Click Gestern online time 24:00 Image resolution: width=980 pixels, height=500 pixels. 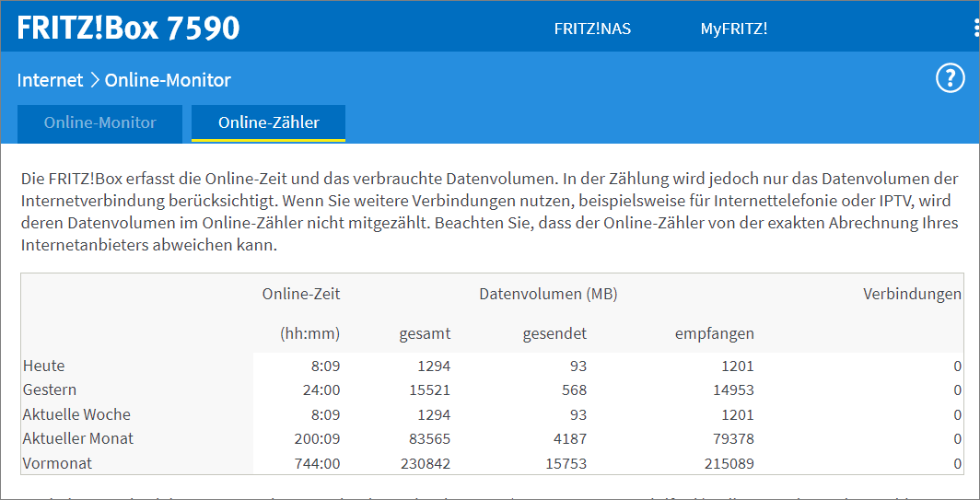pyautogui.click(x=321, y=390)
